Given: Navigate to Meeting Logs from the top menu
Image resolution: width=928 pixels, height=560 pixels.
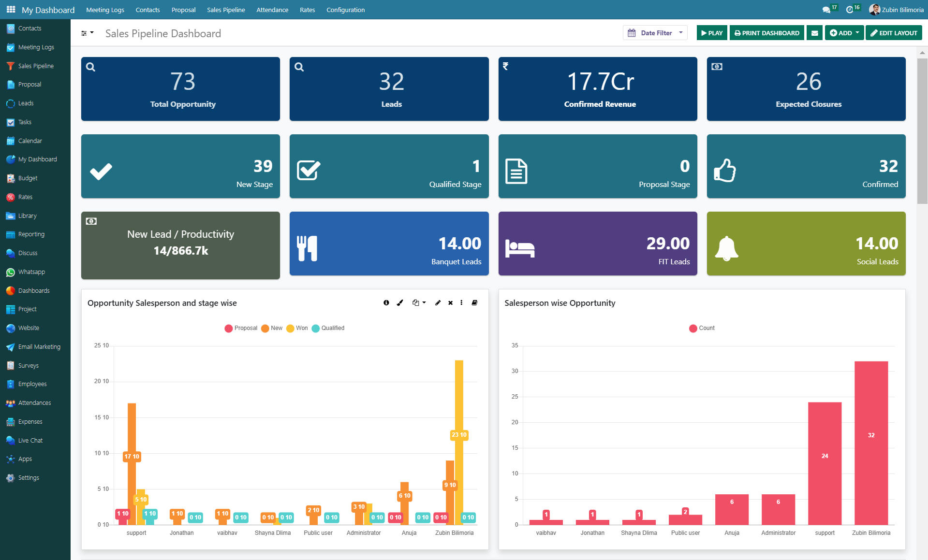Looking at the screenshot, I should click(105, 9).
